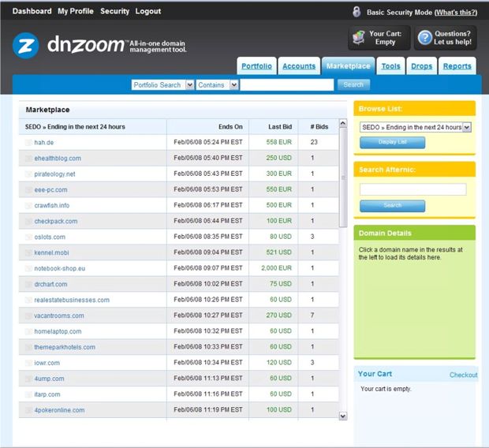Go to My Profile

[76, 11]
